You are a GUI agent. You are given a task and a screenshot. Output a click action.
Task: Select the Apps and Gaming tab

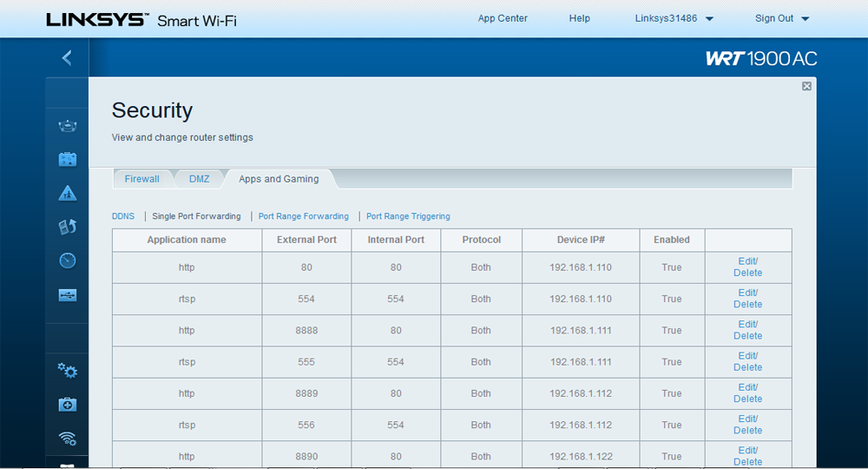click(x=279, y=179)
